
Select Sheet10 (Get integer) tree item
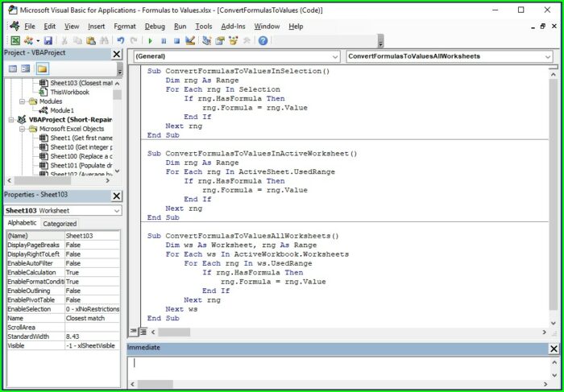tap(81, 147)
